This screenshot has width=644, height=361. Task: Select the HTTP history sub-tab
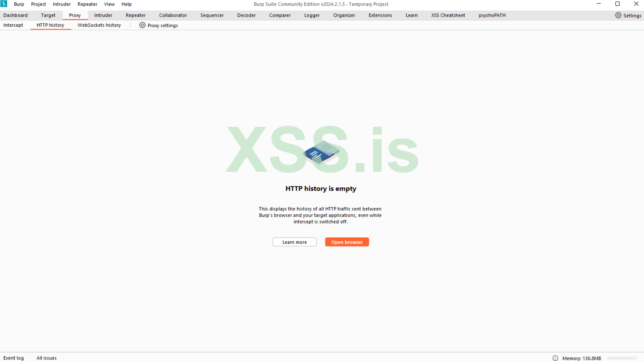51,25
